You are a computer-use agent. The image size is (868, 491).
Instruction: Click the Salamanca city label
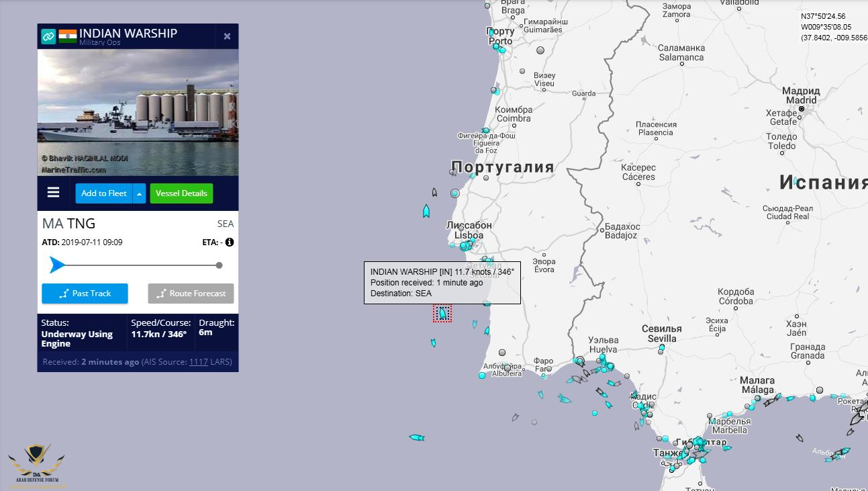pyautogui.click(x=681, y=57)
